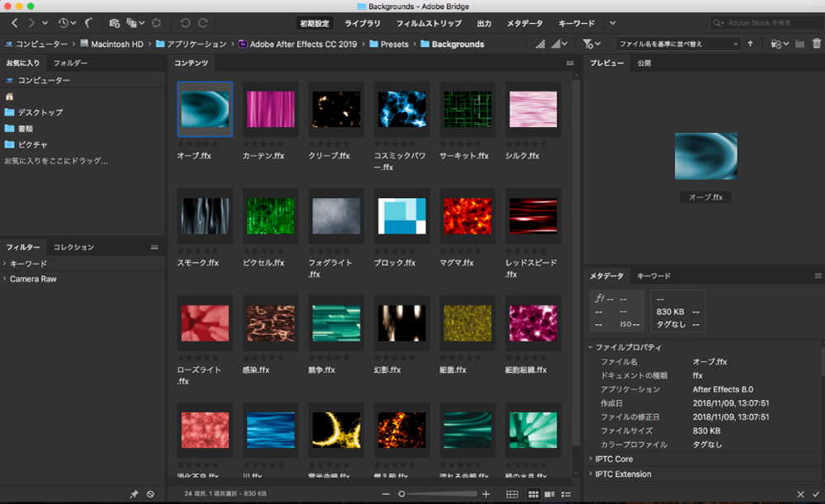Toggle the sort ascending arrow
This screenshot has height=504, width=825.
[751, 43]
